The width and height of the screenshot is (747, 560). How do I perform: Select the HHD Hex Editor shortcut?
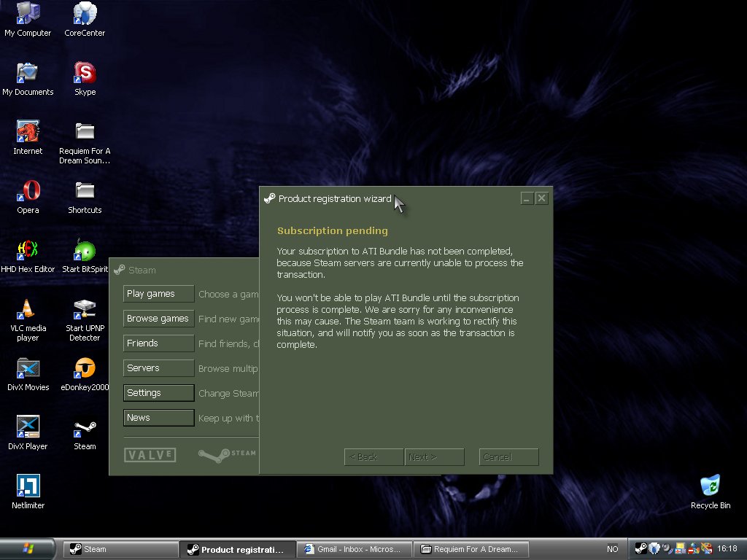coord(28,256)
